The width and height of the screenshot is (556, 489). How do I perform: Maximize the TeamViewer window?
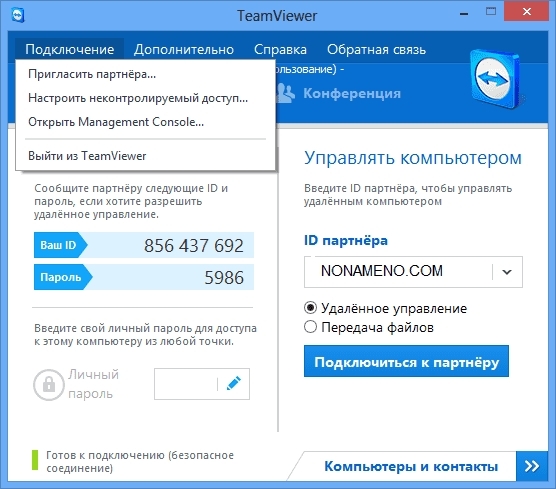[491, 12]
